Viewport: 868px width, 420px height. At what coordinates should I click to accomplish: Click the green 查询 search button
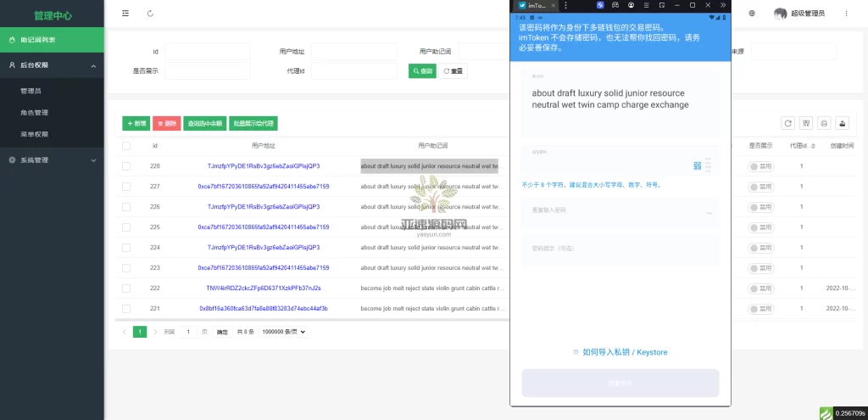(422, 71)
